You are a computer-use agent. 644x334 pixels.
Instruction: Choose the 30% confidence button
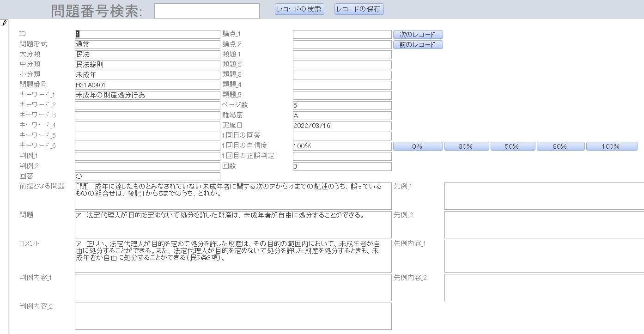(x=466, y=146)
